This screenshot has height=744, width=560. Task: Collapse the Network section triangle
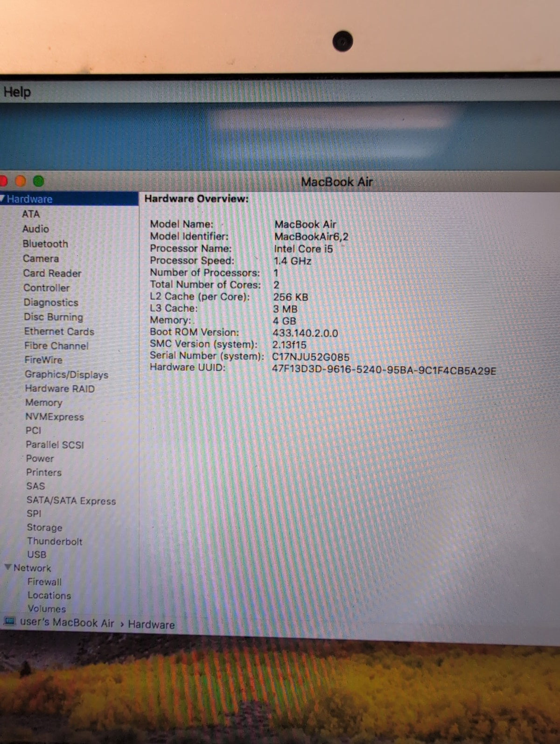coord(8,567)
